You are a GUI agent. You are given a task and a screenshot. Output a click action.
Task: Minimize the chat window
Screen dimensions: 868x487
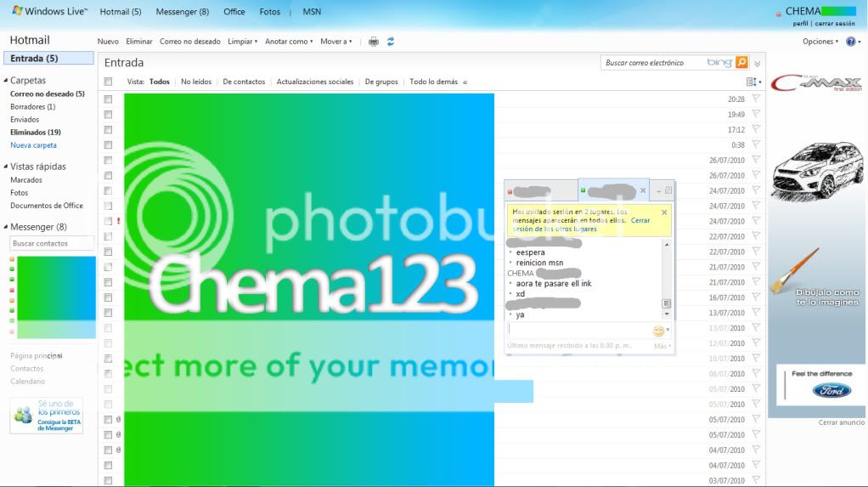point(659,191)
